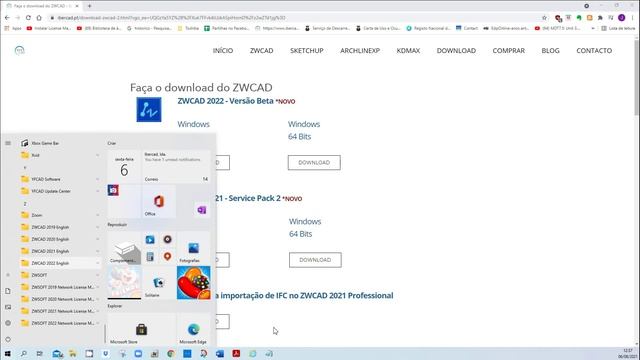Click taskbar clock showing date
Image resolution: width=640 pixels, height=360 pixels.
coord(628,353)
